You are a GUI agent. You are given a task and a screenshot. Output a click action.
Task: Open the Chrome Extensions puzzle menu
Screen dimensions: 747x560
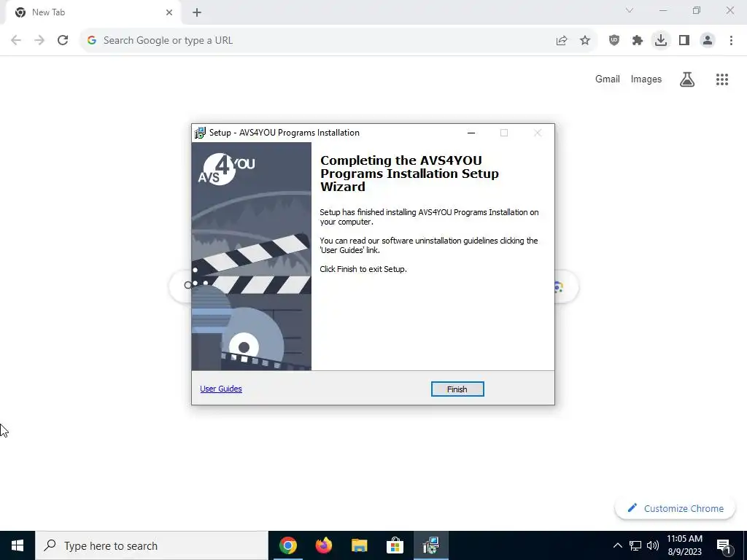[x=638, y=41]
